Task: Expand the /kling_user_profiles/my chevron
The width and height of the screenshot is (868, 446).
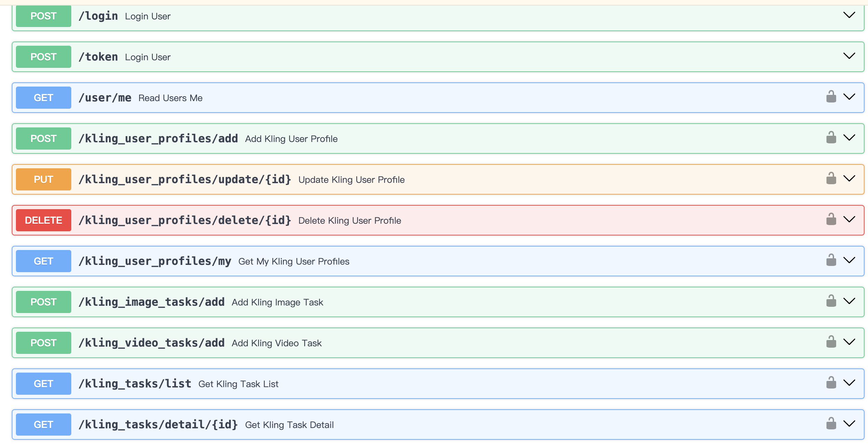Action: tap(849, 260)
